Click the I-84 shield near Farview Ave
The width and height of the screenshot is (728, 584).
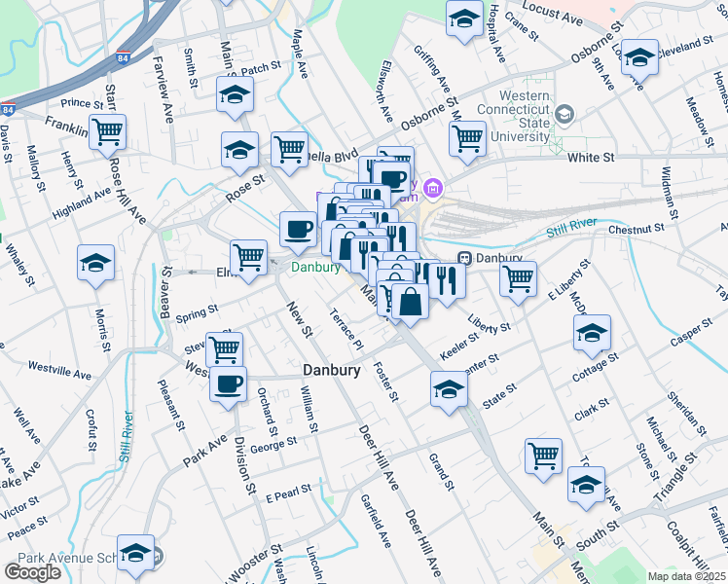(x=123, y=57)
